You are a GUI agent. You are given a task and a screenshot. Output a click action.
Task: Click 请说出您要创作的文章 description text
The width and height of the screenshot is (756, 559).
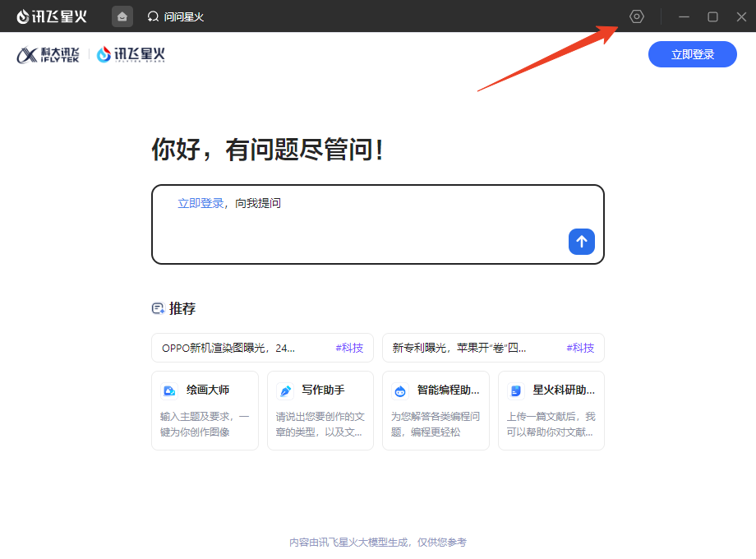pos(320,424)
